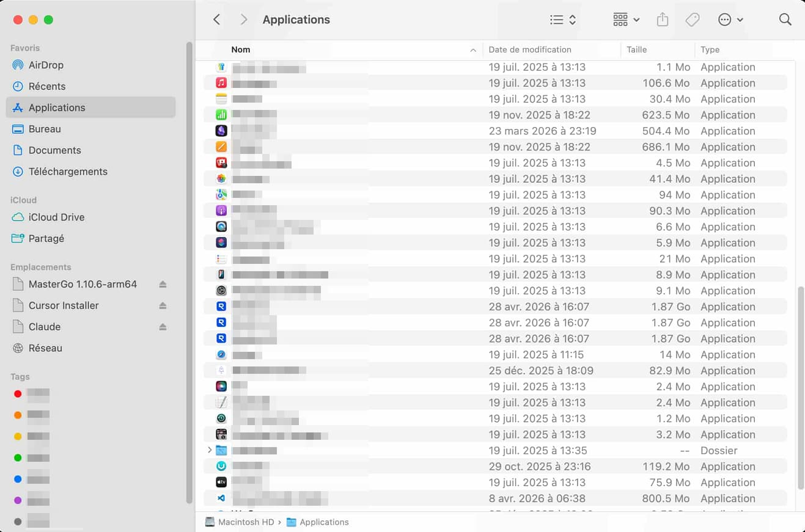The image size is (805, 532).
Task: Select the yellow Notes app icon
Action: (x=221, y=99)
